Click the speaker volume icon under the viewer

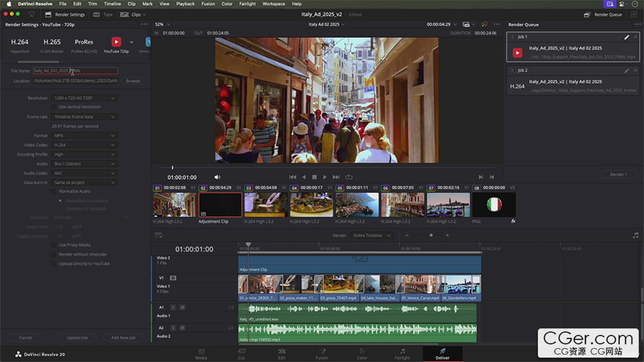coord(217,177)
